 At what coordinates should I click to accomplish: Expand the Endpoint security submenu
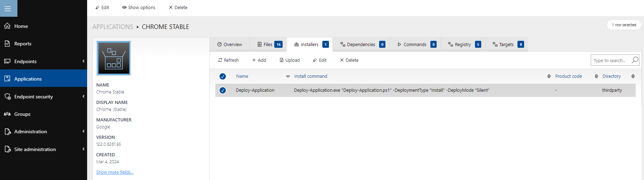(83, 96)
